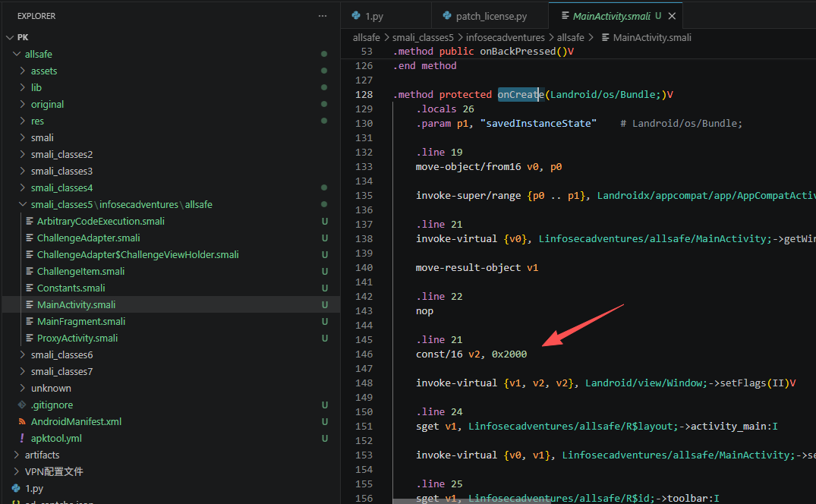
Task: Click file icon of ProxyActivity.smali
Action: [30, 338]
